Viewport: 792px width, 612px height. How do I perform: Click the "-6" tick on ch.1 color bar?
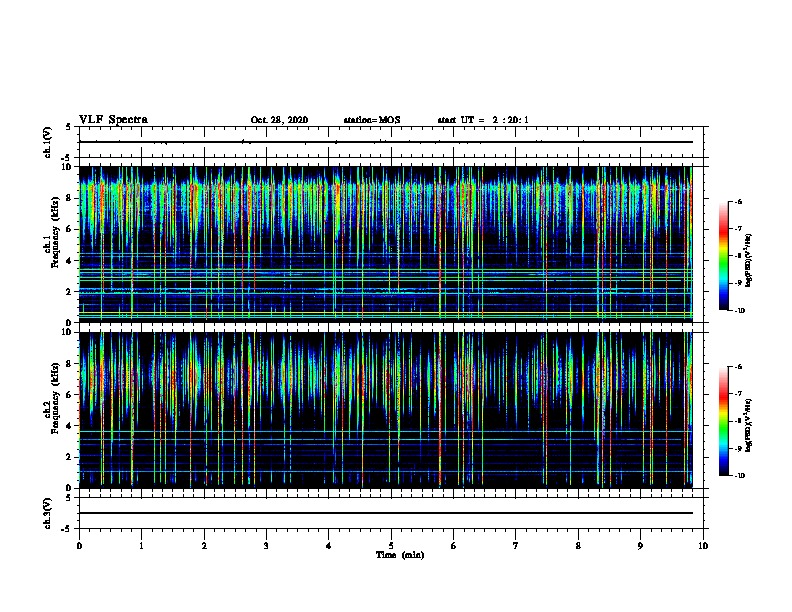(x=738, y=201)
